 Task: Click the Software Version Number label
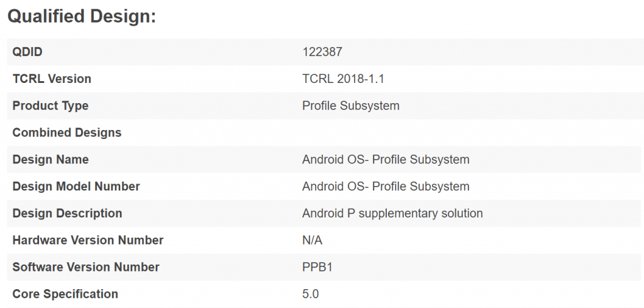(86, 267)
